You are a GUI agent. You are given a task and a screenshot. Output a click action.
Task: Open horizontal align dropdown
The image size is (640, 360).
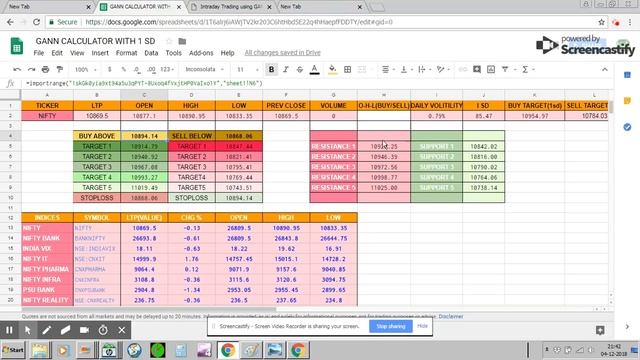pos(388,70)
